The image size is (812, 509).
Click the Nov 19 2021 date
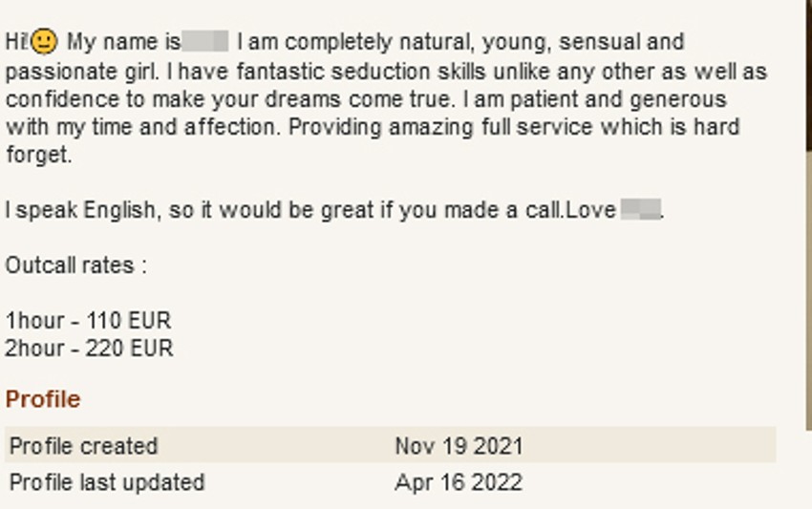click(x=459, y=446)
